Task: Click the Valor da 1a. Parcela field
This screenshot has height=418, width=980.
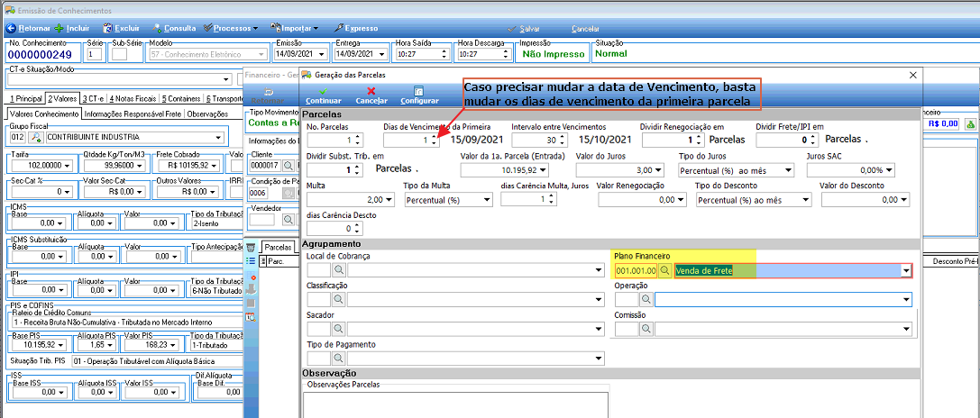Action: pyautogui.click(x=504, y=170)
